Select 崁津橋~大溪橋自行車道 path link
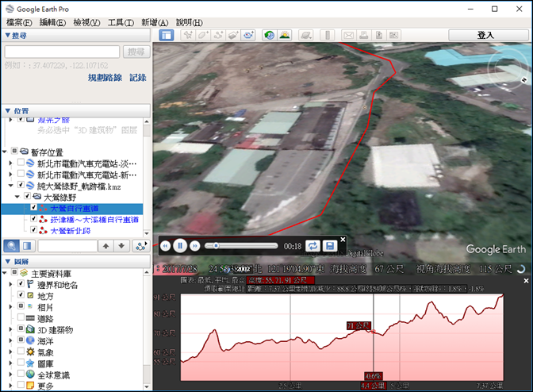Screen dimensions: 533x392 click(94, 219)
